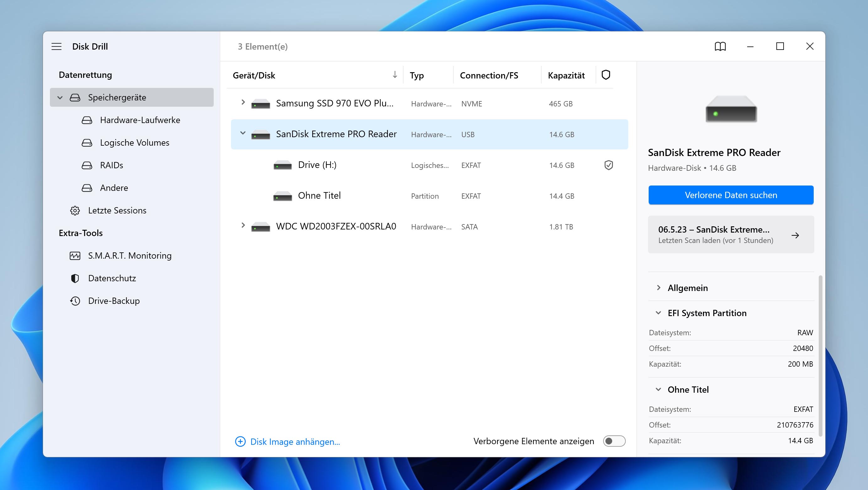Click the 465 GB capacity cell
The image size is (868, 490).
561,104
